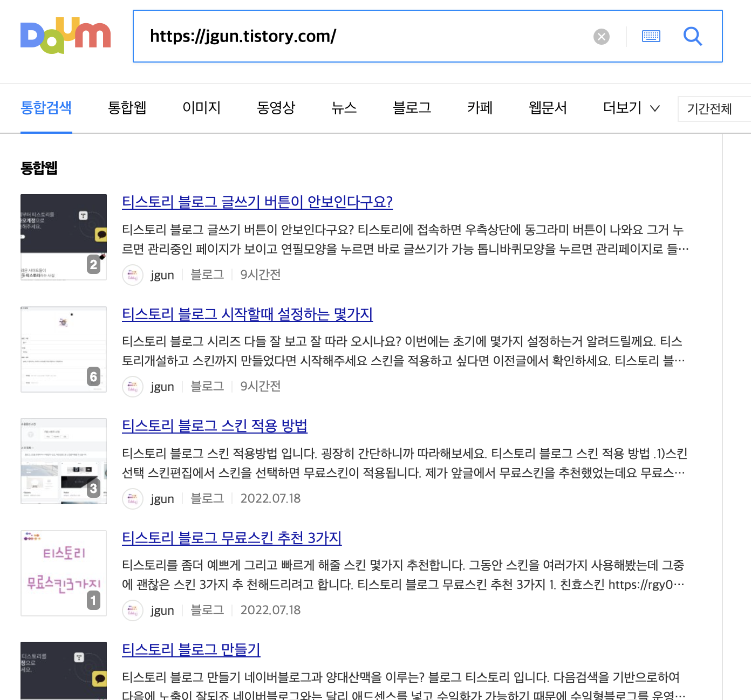Image resolution: width=751 pixels, height=700 pixels.
Task: Open the 블로그 tab
Action: click(412, 108)
